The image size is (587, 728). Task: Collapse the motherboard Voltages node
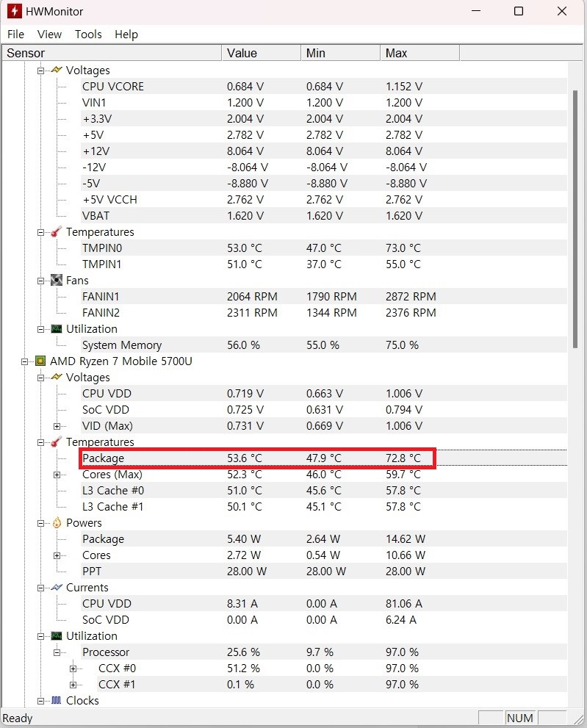(41, 71)
